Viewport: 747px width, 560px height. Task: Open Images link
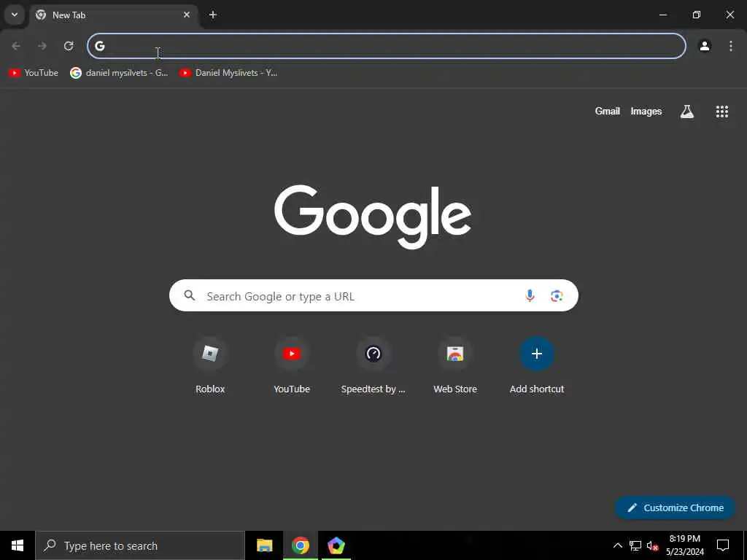coord(646,111)
